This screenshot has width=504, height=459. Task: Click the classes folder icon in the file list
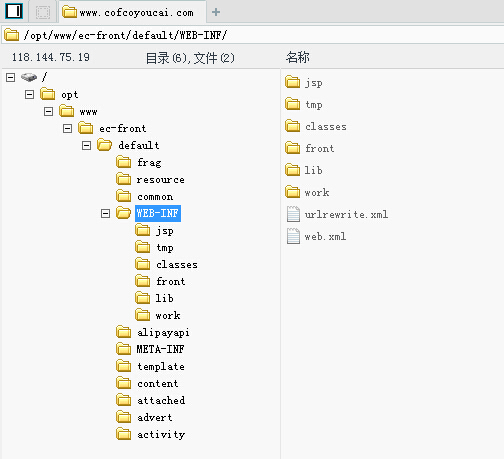293,126
